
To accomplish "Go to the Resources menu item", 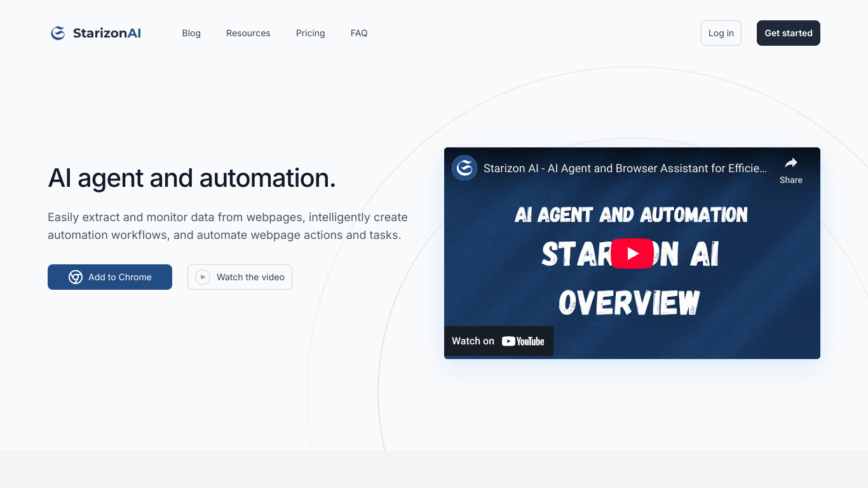I will pyautogui.click(x=248, y=33).
